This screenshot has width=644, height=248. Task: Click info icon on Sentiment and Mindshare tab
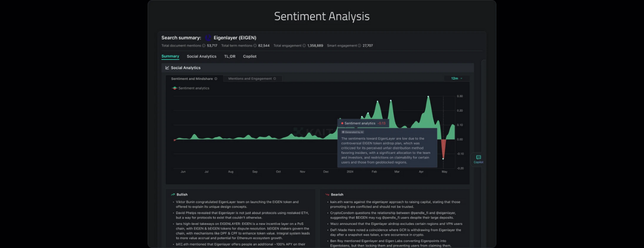click(x=215, y=78)
